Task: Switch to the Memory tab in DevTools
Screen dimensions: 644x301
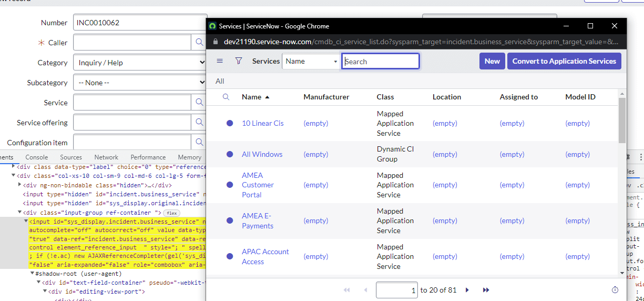Action: click(190, 157)
